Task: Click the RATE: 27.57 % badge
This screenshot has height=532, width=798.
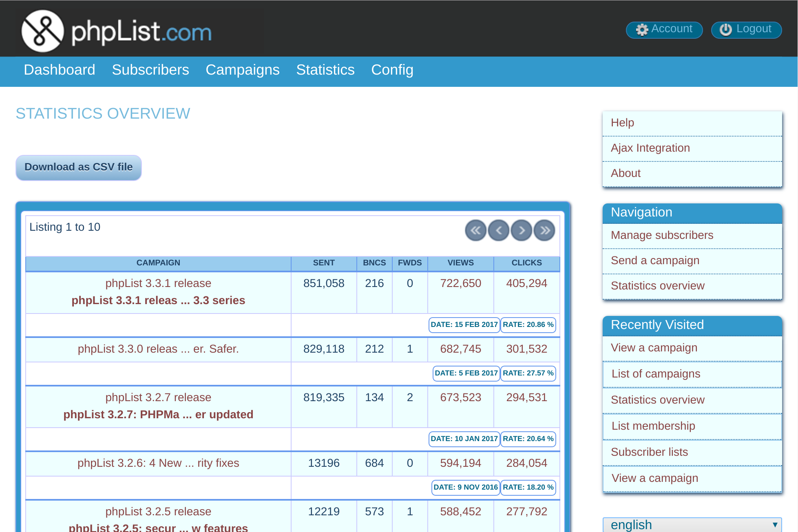Action: 528,373
